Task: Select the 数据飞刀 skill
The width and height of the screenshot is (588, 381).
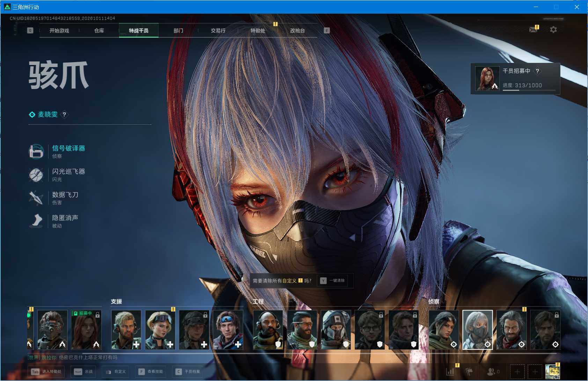Action: click(54, 198)
